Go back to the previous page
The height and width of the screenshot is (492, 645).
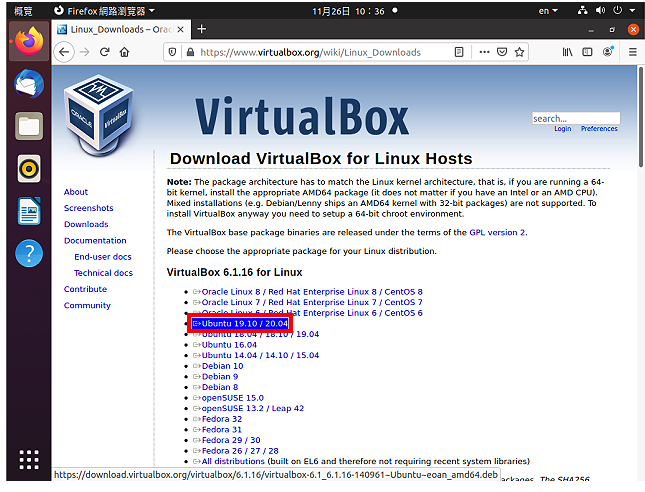click(64, 52)
